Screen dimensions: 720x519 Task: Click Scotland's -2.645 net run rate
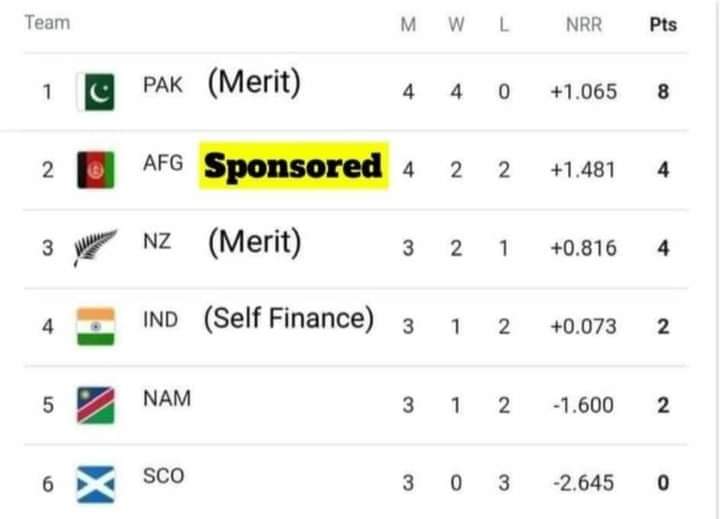click(584, 483)
